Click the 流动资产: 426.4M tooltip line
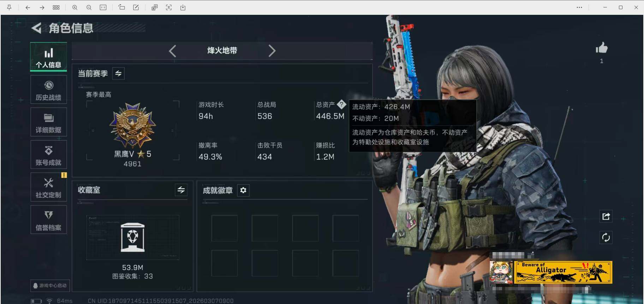 point(381,107)
